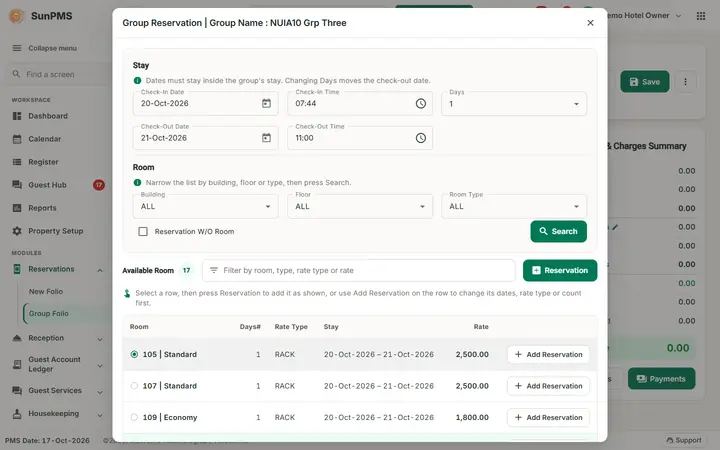
Task: Click the Guest Hub 17 notification badge
Action: click(99, 185)
